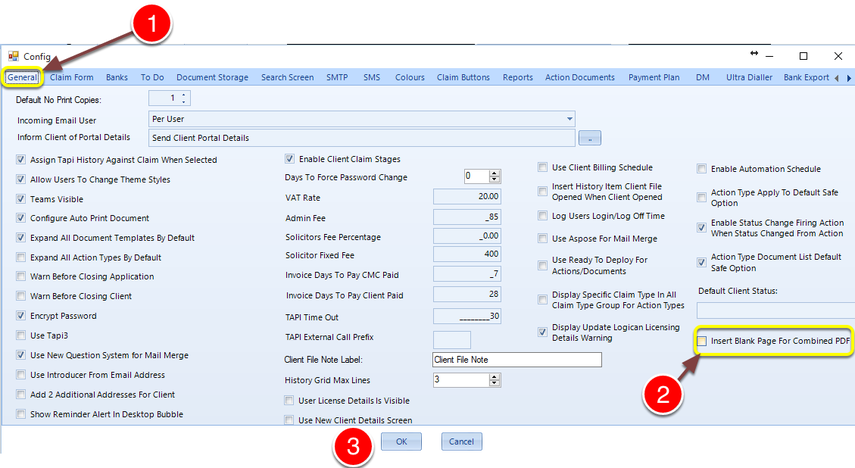The width and height of the screenshot is (855, 468).
Task: Toggle Use New Question System for Mail Merge
Action: [21, 355]
